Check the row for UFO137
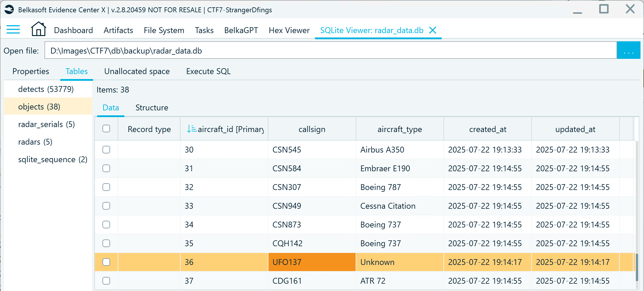Screen dimensions: 644x291 pos(106,262)
